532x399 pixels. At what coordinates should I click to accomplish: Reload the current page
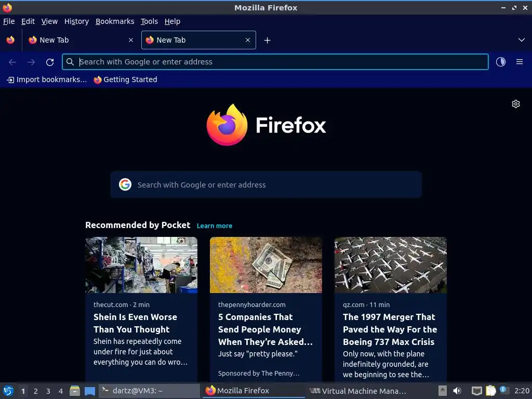click(50, 62)
